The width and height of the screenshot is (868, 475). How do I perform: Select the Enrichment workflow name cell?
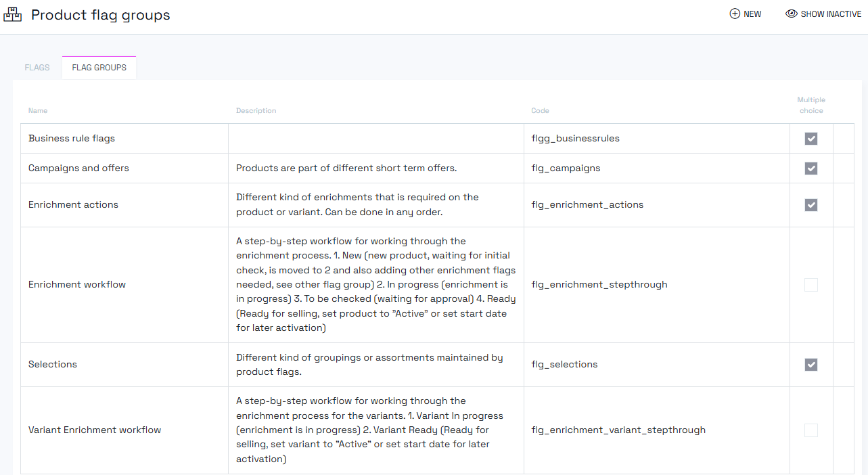point(77,285)
